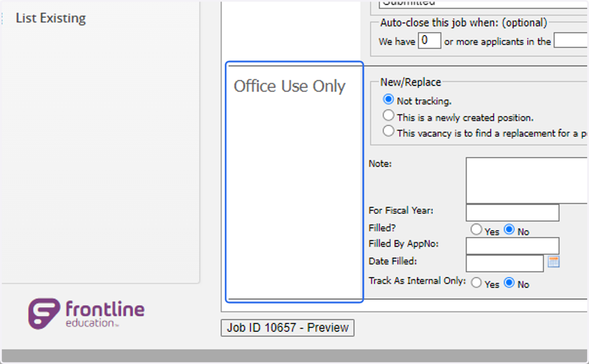Click the 'Note:' label
The image size is (589, 364).
[380, 164]
